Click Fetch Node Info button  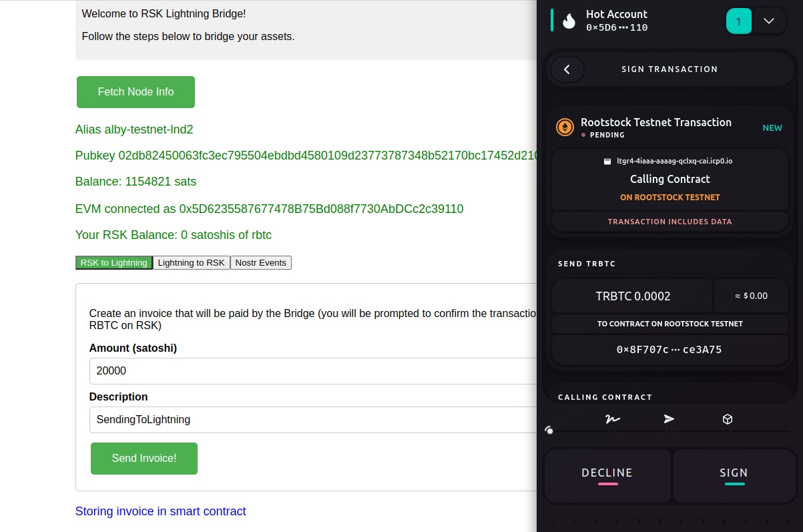tap(136, 92)
